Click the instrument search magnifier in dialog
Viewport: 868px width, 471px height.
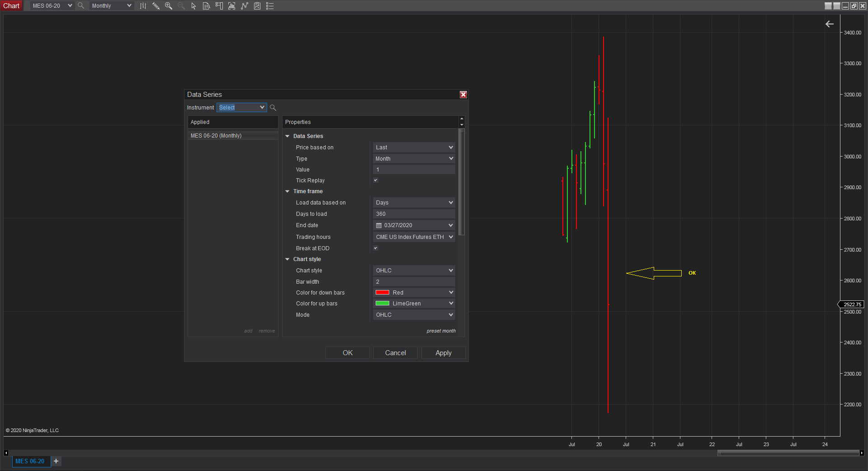(273, 108)
